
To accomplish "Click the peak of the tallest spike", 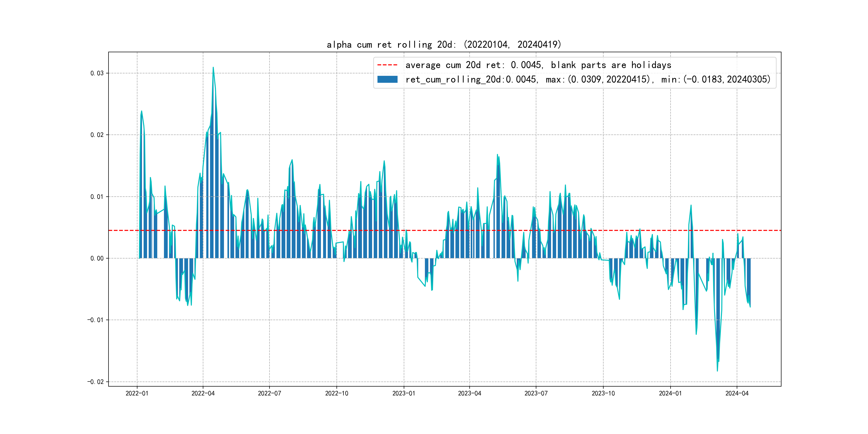I will (x=213, y=68).
